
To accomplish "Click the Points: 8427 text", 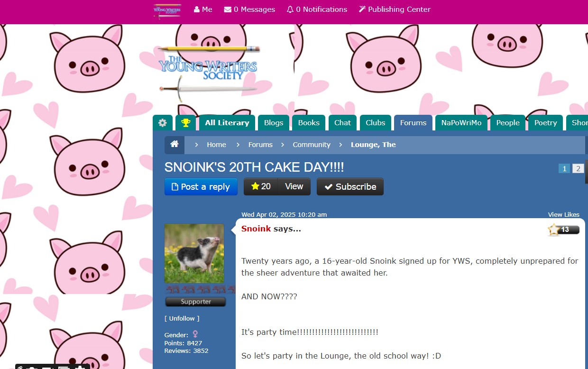I will [x=183, y=343].
